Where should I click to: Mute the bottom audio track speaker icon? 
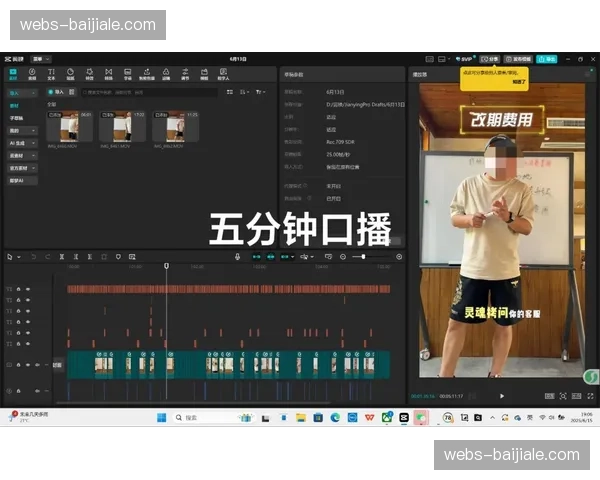[38, 391]
